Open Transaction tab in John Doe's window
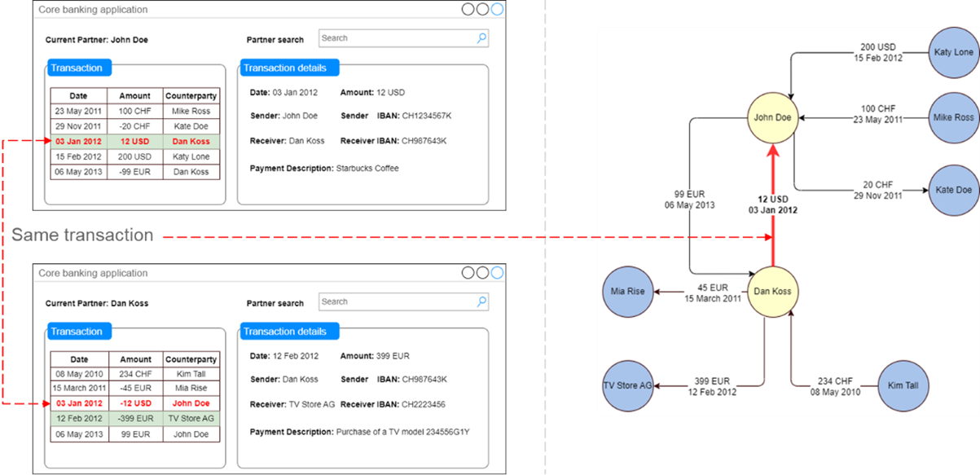The image size is (980, 475). 77,68
